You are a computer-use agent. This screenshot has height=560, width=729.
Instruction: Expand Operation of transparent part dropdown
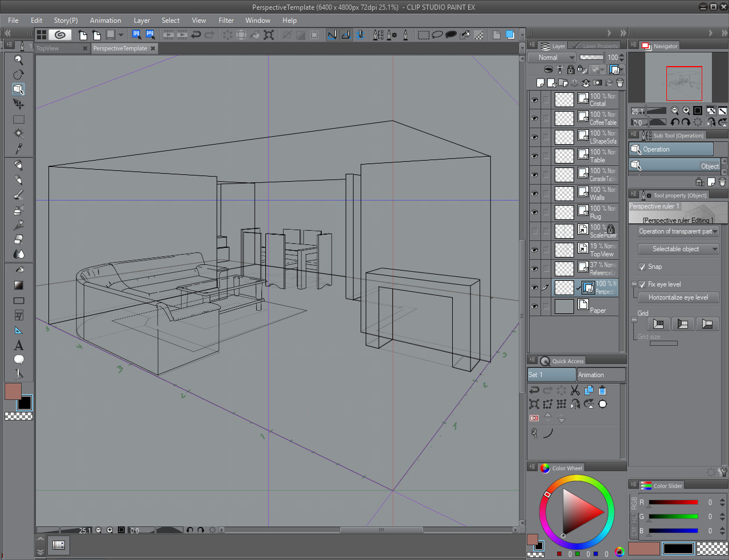(678, 231)
